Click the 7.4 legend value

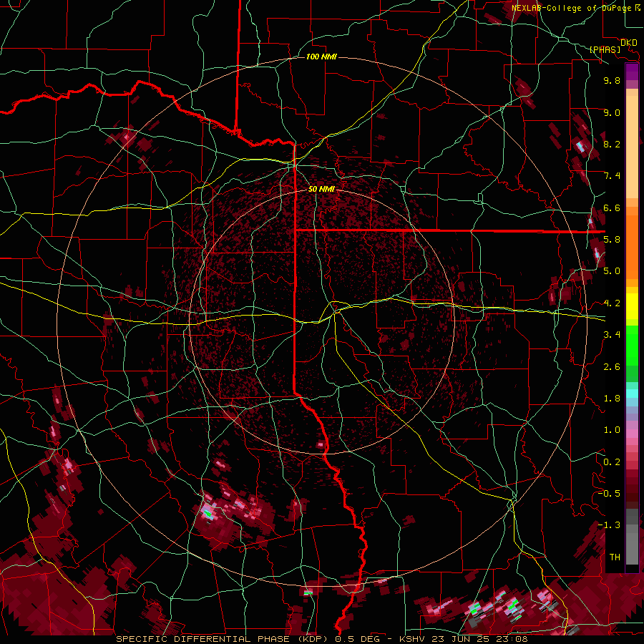(x=612, y=176)
